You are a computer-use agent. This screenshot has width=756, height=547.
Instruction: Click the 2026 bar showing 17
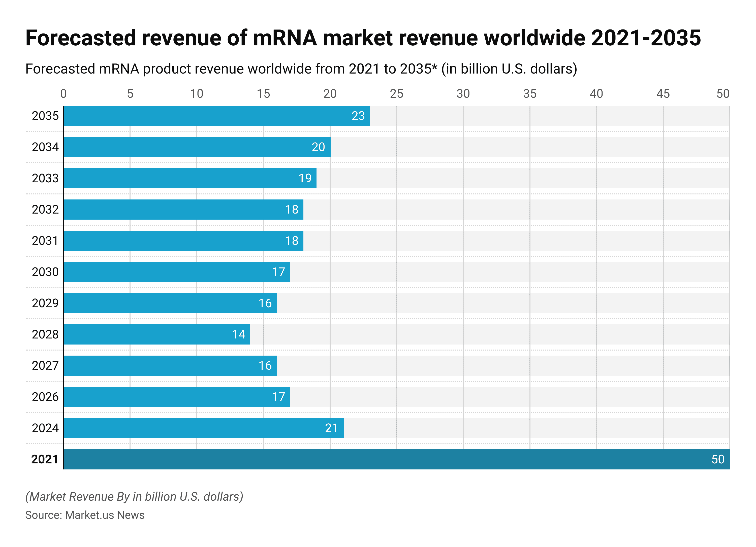(x=177, y=396)
